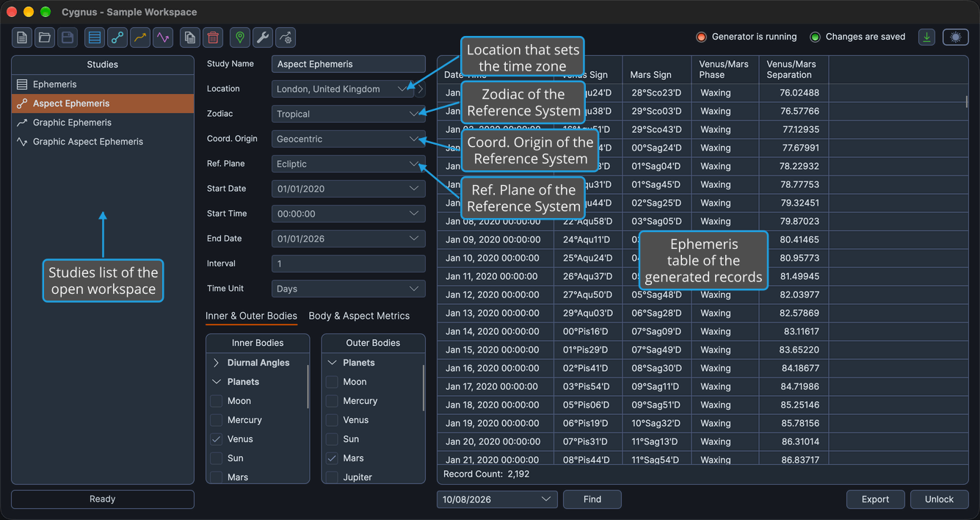This screenshot has height=520, width=980.
Task: Uncheck Venus in Inner Bodies
Action: click(217, 439)
